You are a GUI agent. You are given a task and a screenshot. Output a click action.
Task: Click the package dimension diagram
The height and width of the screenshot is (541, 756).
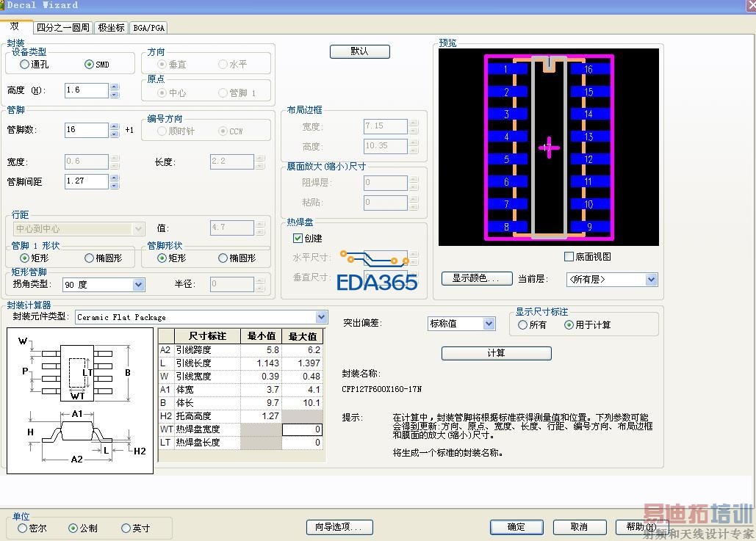[x=80, y=401]
